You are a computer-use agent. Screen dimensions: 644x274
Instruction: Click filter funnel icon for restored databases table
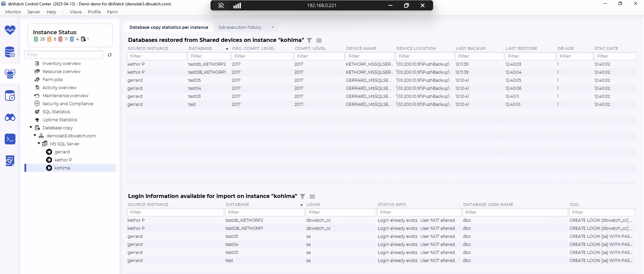point(309,41)
